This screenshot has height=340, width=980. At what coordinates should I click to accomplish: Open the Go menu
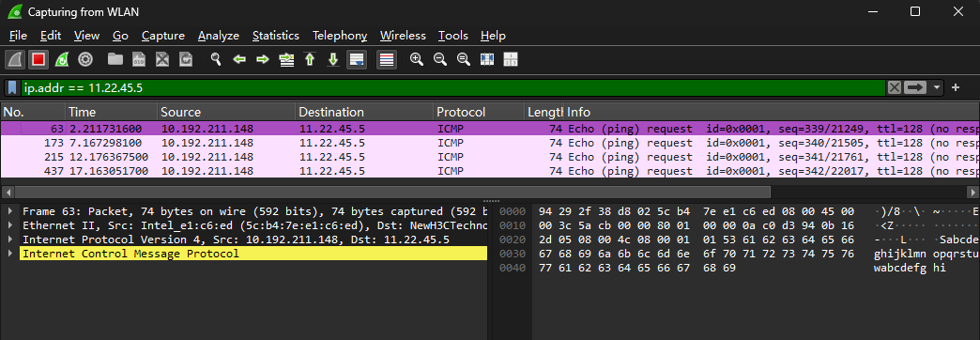(121, 36)
